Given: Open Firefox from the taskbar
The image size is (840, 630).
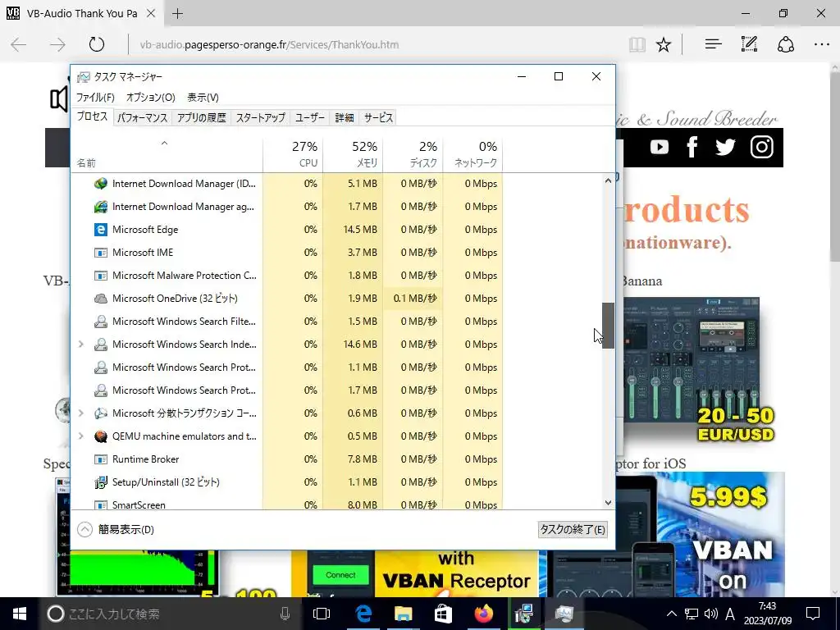Looking at the screenshot, I should (x=484, y=614).
